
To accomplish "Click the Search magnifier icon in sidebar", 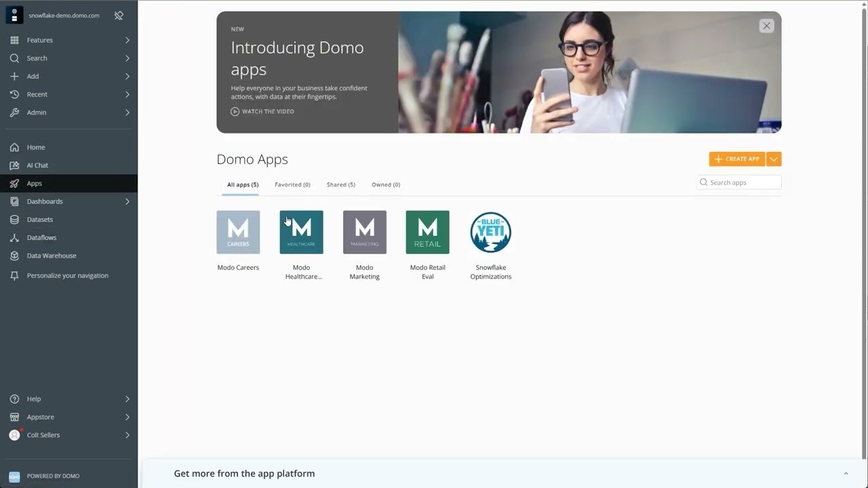I will (14, 58).
